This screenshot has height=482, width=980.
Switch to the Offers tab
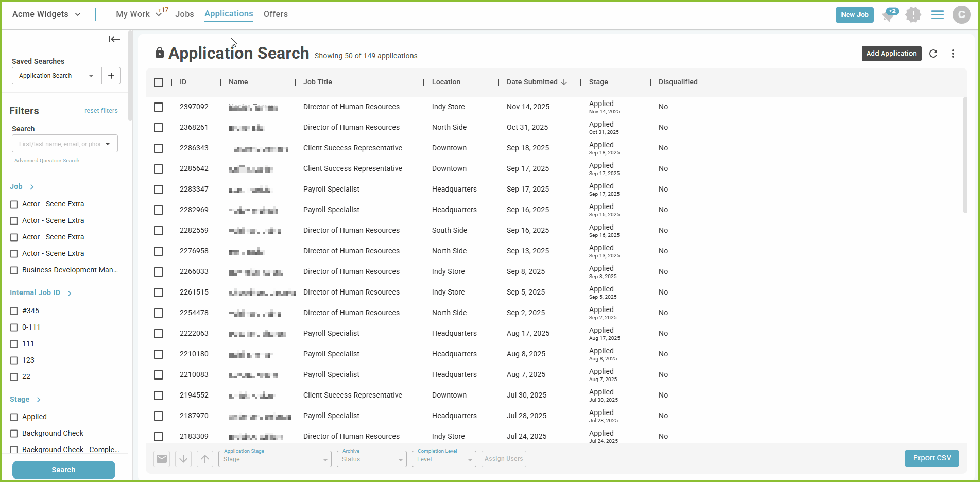tap(276, 14)
